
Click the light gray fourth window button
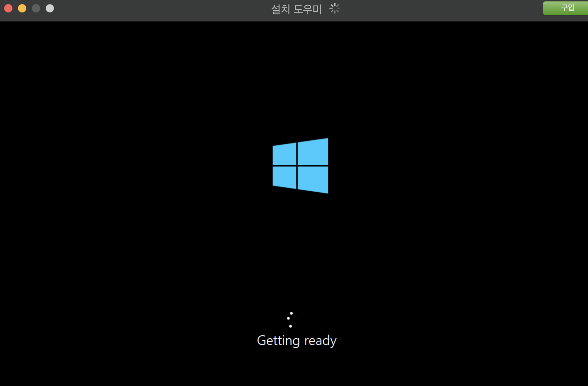point(50,8)
